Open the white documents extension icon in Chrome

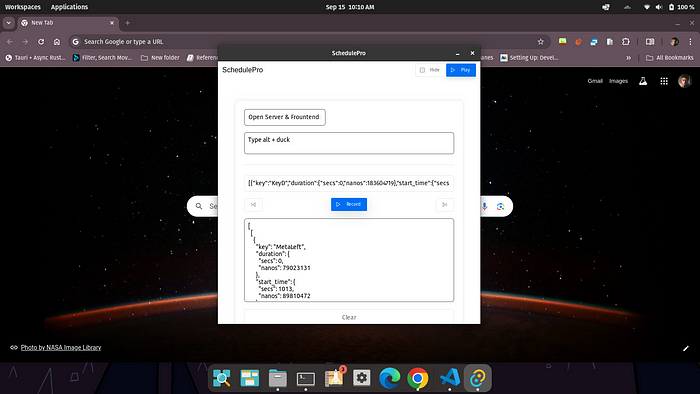tap(610, 41)
